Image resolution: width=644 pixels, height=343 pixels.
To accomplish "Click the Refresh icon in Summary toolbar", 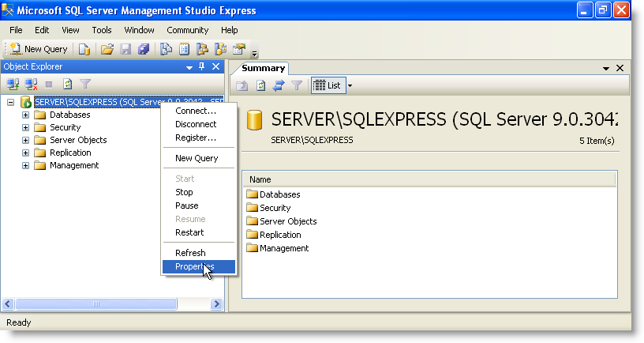I will tap(260, 85).
